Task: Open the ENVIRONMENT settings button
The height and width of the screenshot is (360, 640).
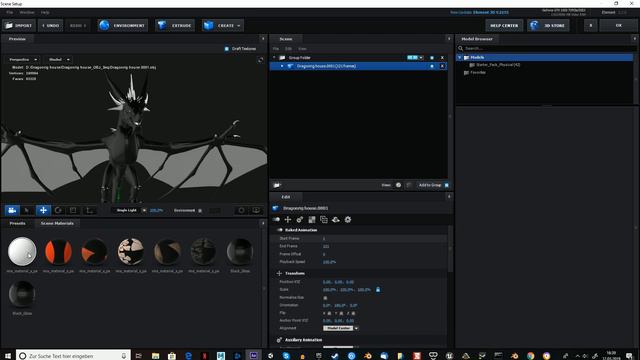Action: [123, 25]
